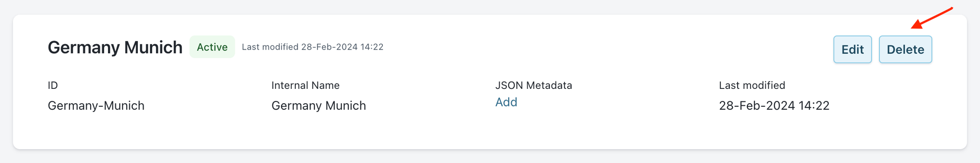Select the Germany Munich bold heading
Image resolution: width=980 pixels, height=163 pixels.
pyautogui.click(x=115, y=47)
